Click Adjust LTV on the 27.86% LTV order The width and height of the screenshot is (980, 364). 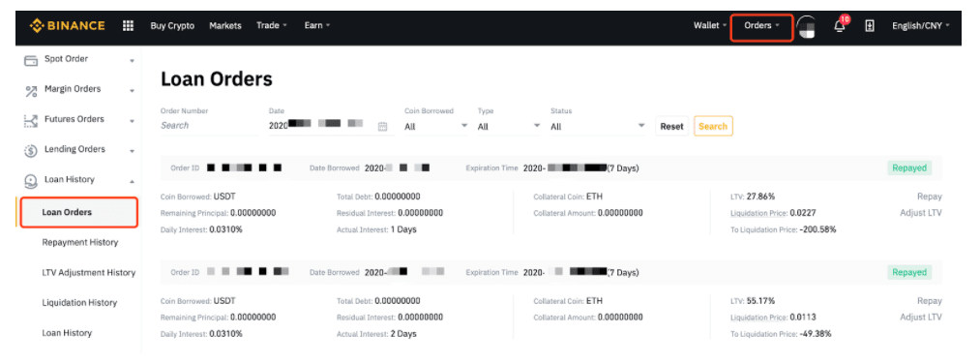click(x=921, y=213)
